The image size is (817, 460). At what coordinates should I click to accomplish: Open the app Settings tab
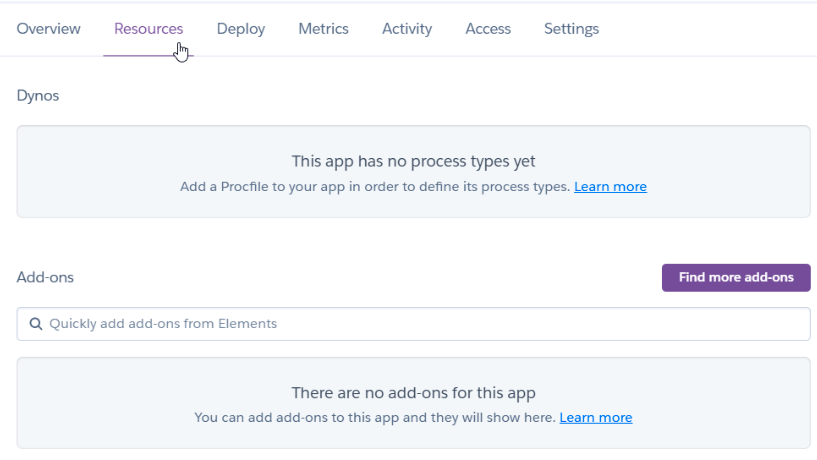(x=571, y=29)
